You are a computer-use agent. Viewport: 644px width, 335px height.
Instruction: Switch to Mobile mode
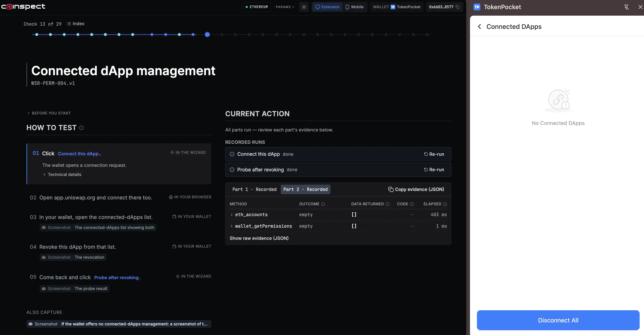pos(355,7)
